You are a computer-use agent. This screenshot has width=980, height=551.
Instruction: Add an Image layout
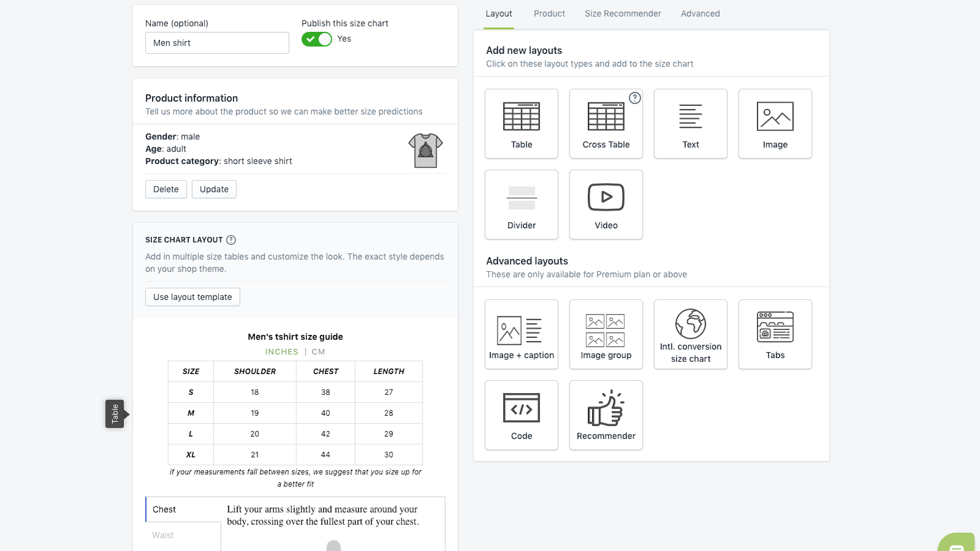775,124
